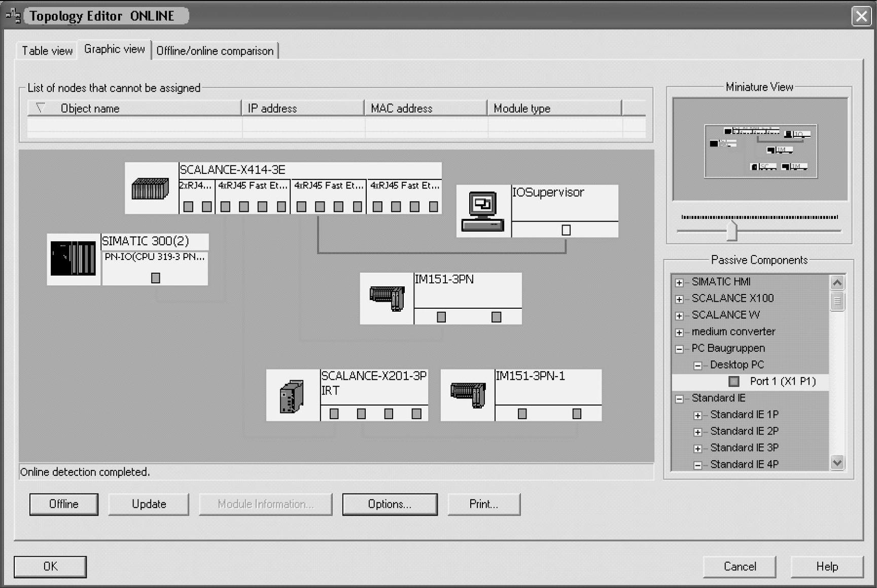Viewport: 877px width, 588px height.
Task: Click the Update button
Action: click(149, 504)
